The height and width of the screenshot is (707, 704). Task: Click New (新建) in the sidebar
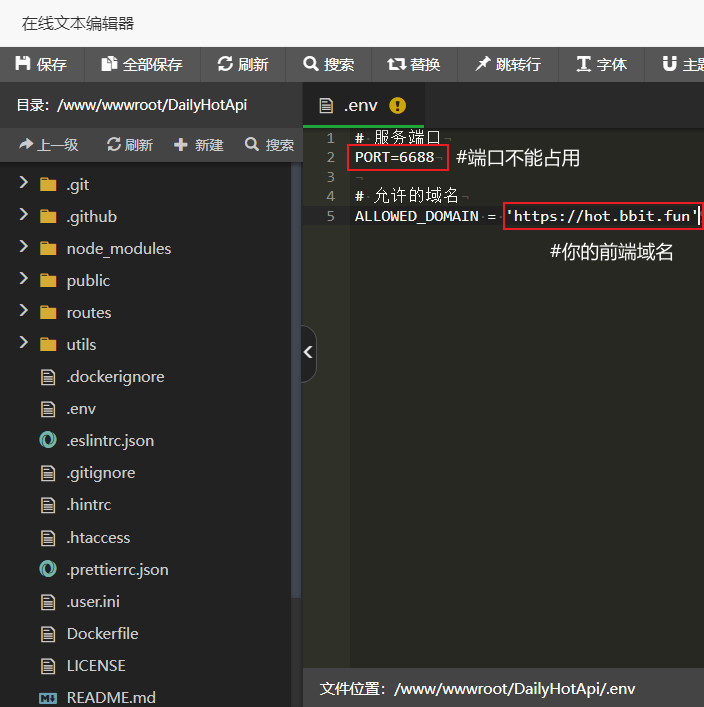pyautogui.click(x=199, y=145)
